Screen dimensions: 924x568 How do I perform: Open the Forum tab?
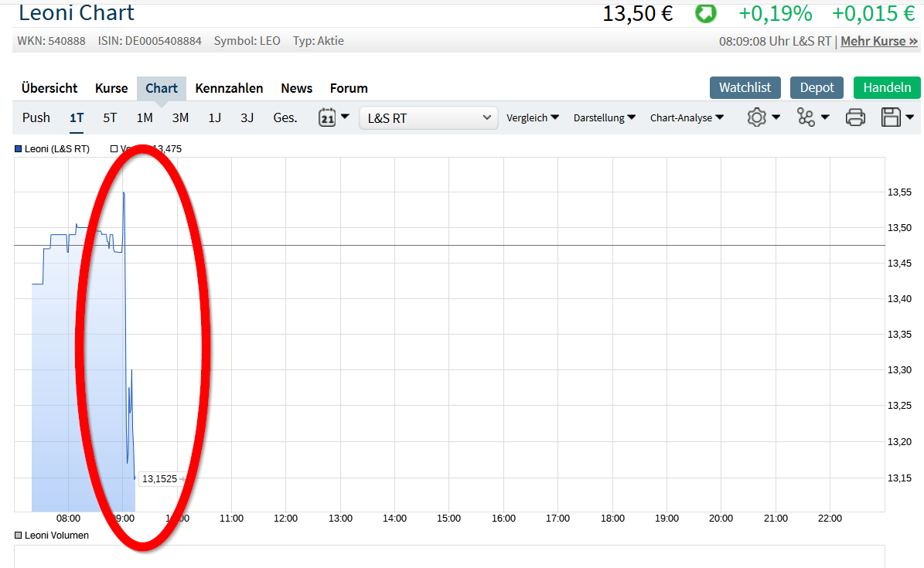349,88
